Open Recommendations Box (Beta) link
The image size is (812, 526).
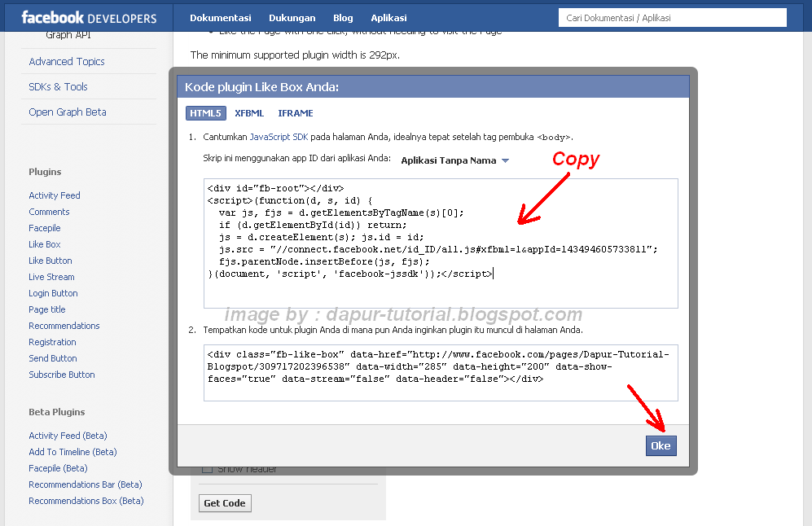pyautogui.click(x=86, y=501)
